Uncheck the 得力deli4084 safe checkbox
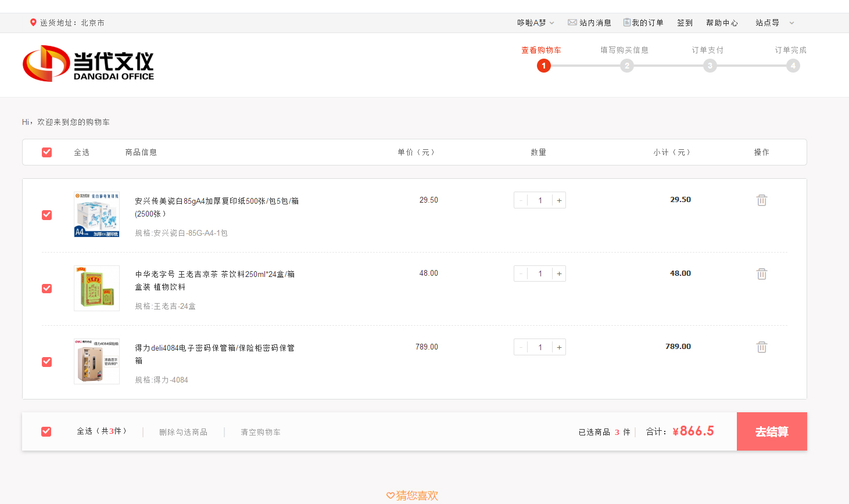Viewport: 849px width, 504px height. point(47,362)
